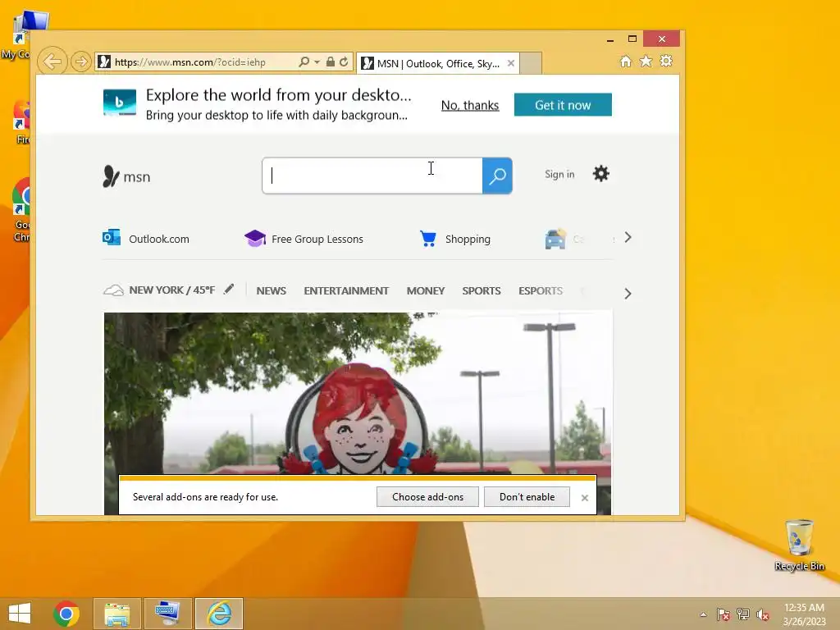The width and height of the screenshot is (840, 630).
Task: Select the MSN | Outlook, Office tab
Action: click(x=438, y=64)
